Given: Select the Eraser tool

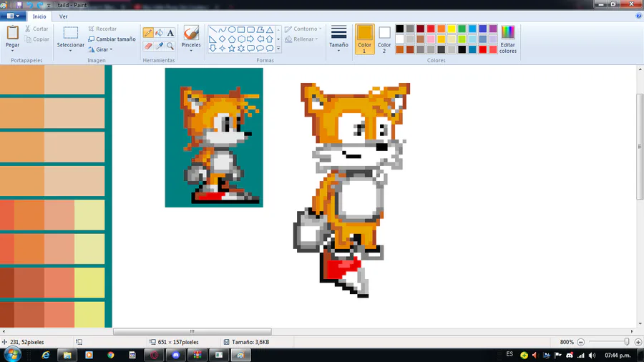Looking at the screenshot, I should point(148,46).
